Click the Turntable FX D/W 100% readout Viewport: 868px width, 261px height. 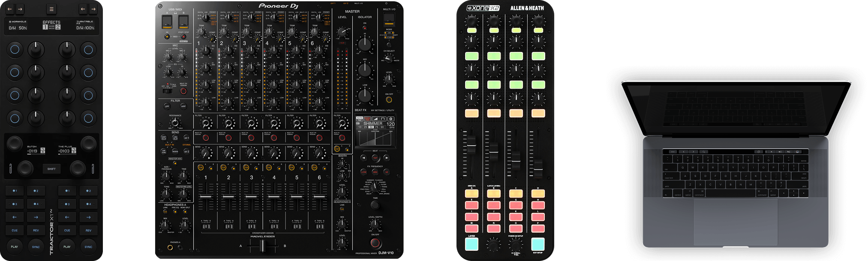click(85, 28)
